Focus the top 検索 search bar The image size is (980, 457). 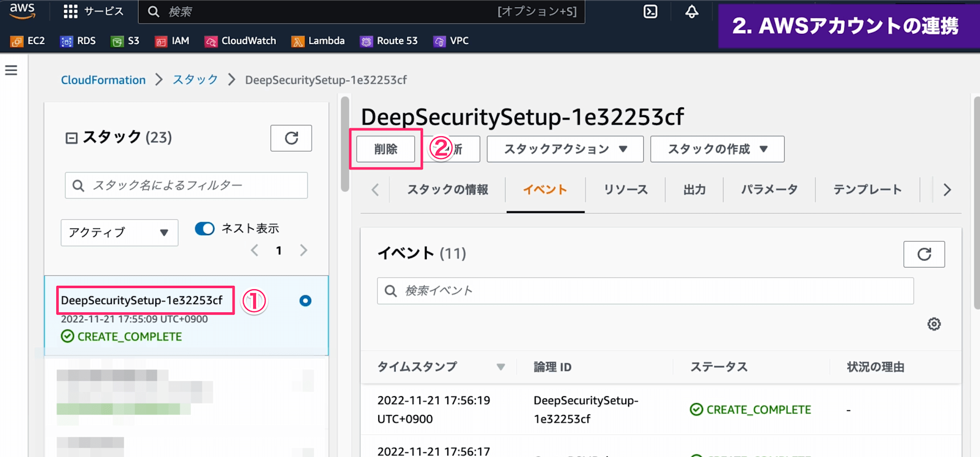tap(362, 12)
